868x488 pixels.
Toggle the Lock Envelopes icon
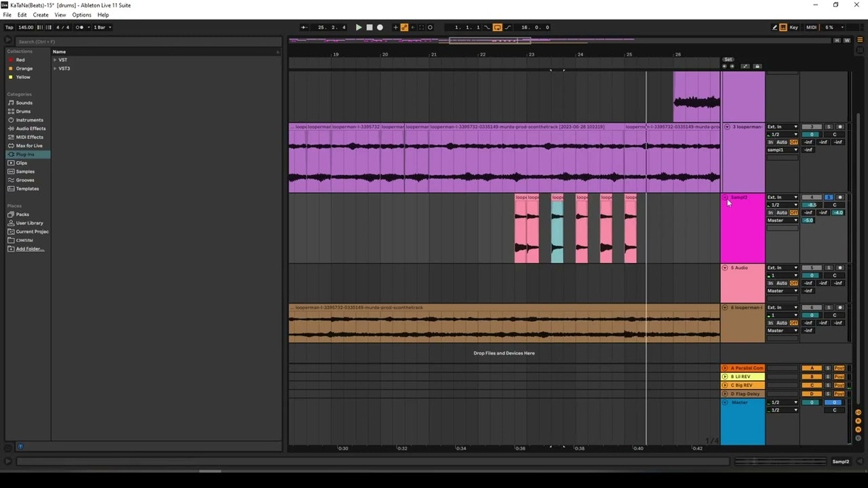click(757, 66)
